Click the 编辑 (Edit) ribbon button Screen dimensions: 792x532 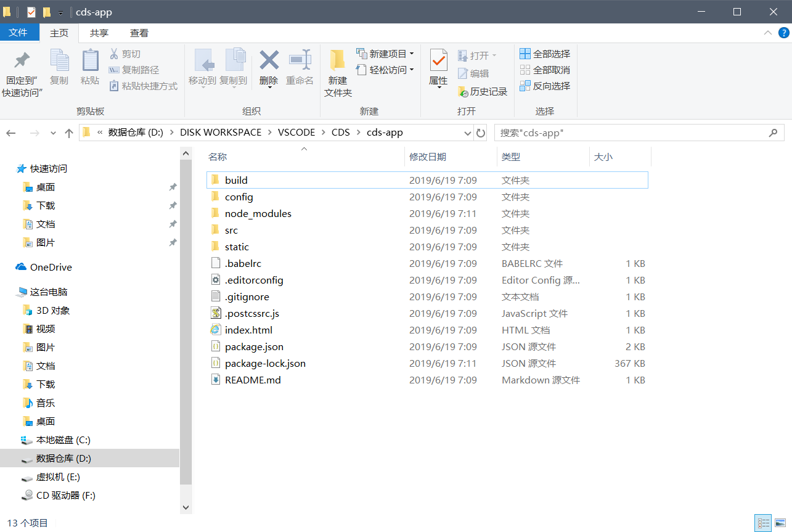pos(473,73)
